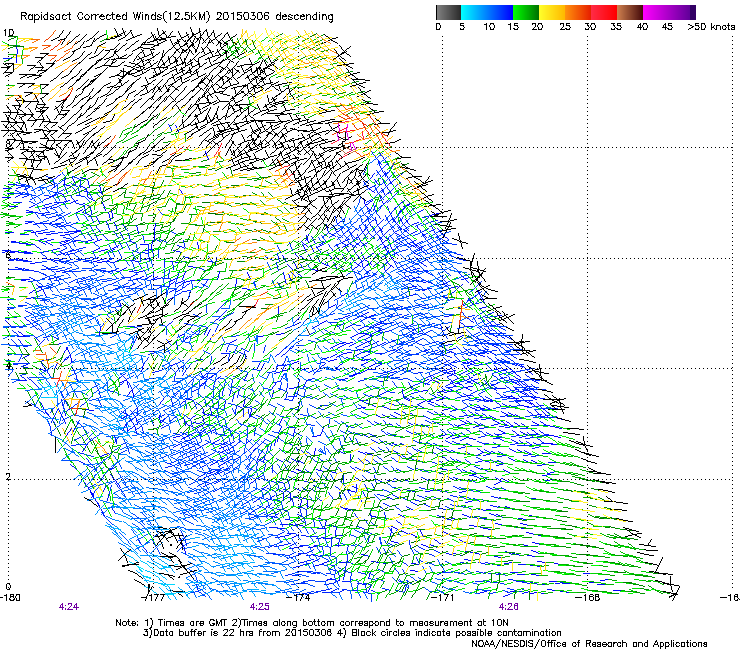Screen dimensions: 740x650
Task: Click the '>50 knots' legend label
Action: 711,27
